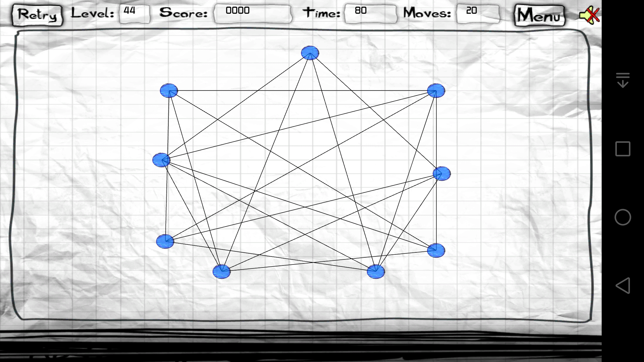Select the Level number display
Screen dimensions: 644x362
pos(130,12)
